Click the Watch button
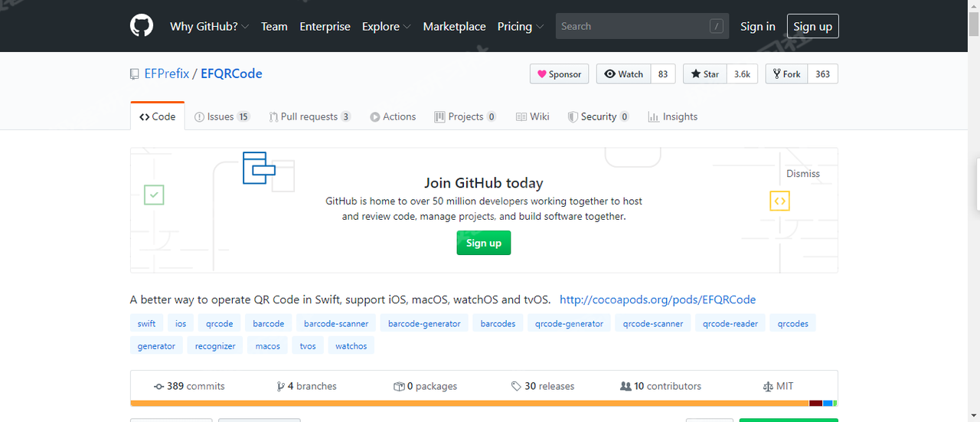Screen dimensions: 980x422 click(x=624, y=74)
